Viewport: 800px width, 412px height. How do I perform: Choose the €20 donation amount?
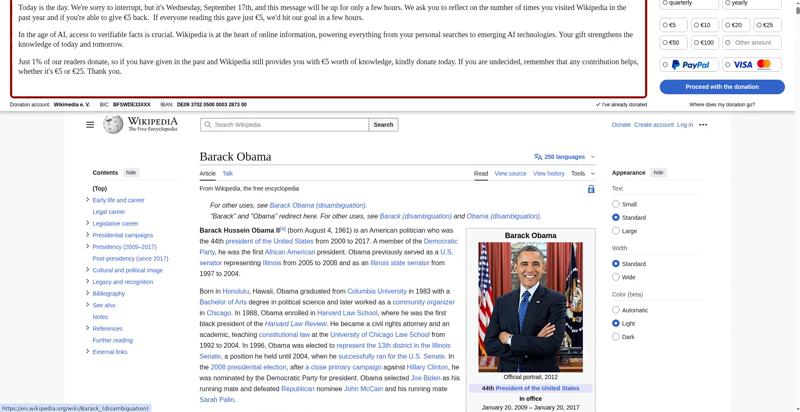(x=736, y=25)
